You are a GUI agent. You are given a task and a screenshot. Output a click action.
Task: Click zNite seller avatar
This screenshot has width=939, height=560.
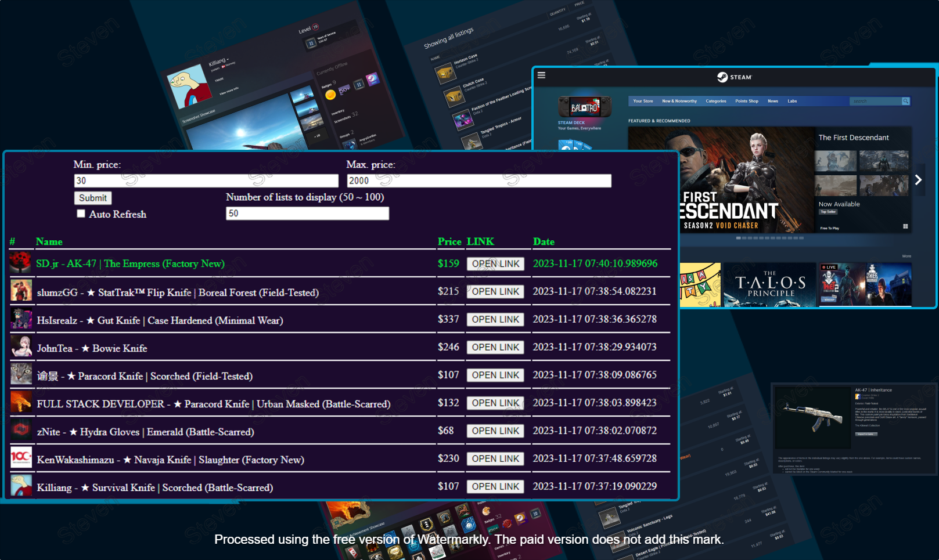[21, 429]
